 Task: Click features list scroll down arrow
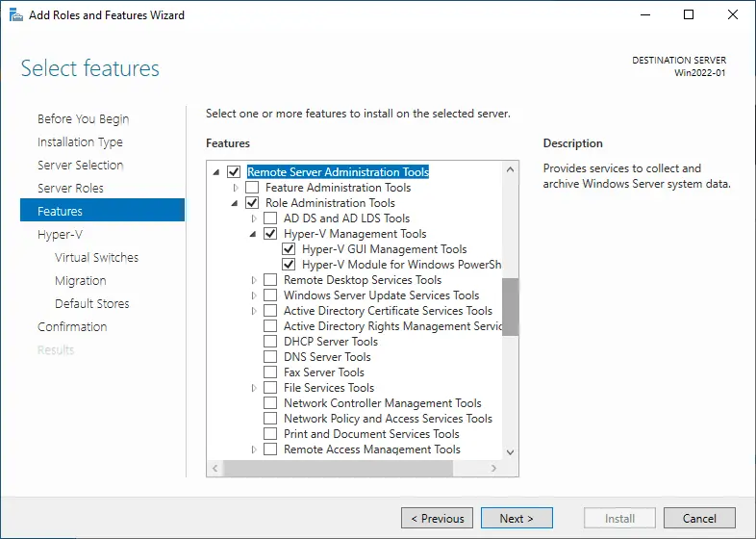(x=511, y=452)
